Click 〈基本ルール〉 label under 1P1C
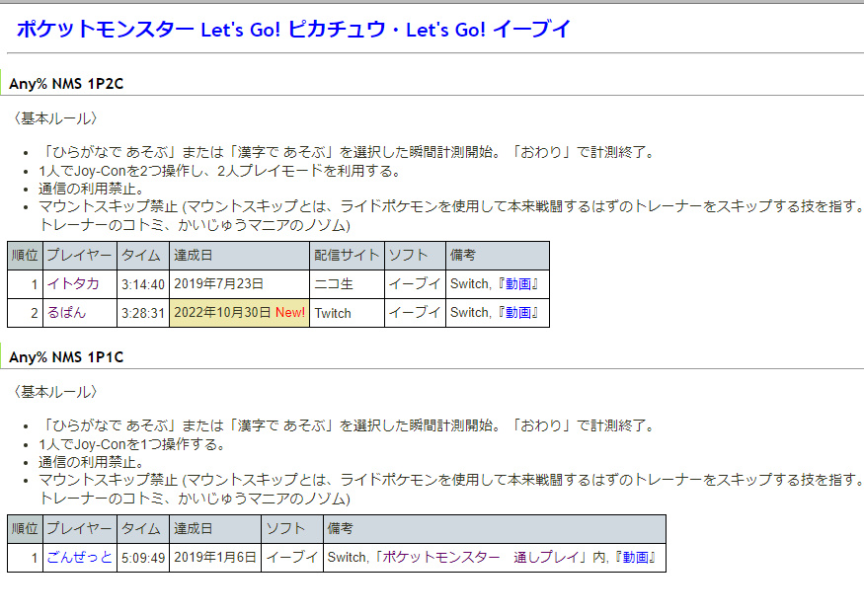This screenshot has width=864, height=616. point(55,392)
